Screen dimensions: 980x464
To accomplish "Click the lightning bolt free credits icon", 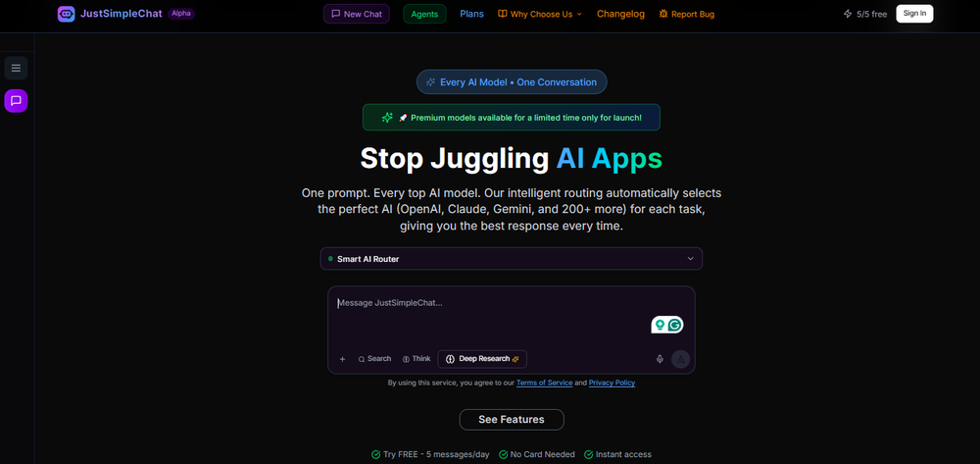I will 848,14.
